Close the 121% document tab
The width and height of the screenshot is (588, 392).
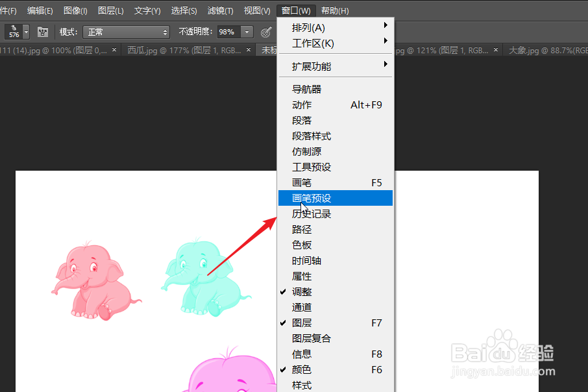tap(496, 49)
